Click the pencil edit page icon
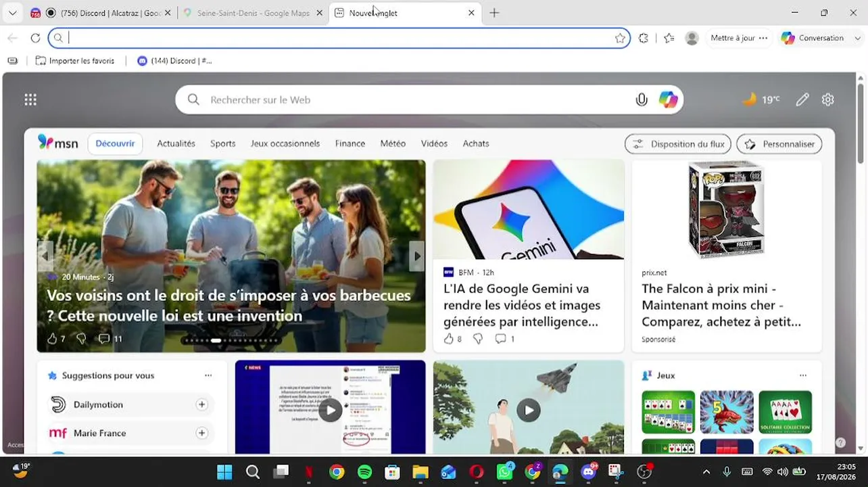Viewport: 868px width, 487px height. [x=802, y=99]
